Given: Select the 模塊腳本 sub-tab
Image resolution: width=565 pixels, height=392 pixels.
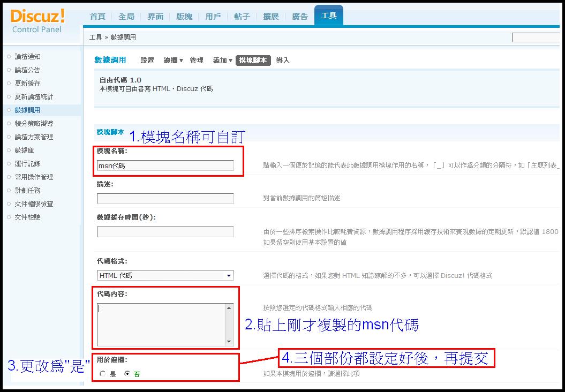Looking at the screenshot, I should [253, 61].
